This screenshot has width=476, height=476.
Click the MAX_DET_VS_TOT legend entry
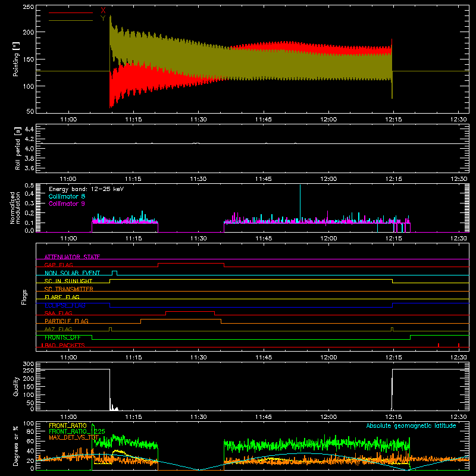tap(74, 437)
